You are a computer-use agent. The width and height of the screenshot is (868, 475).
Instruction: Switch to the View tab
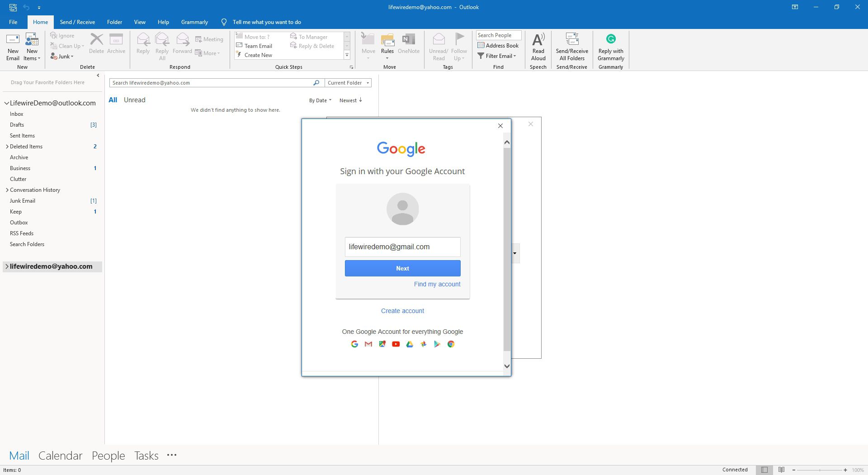click(140, 22)
